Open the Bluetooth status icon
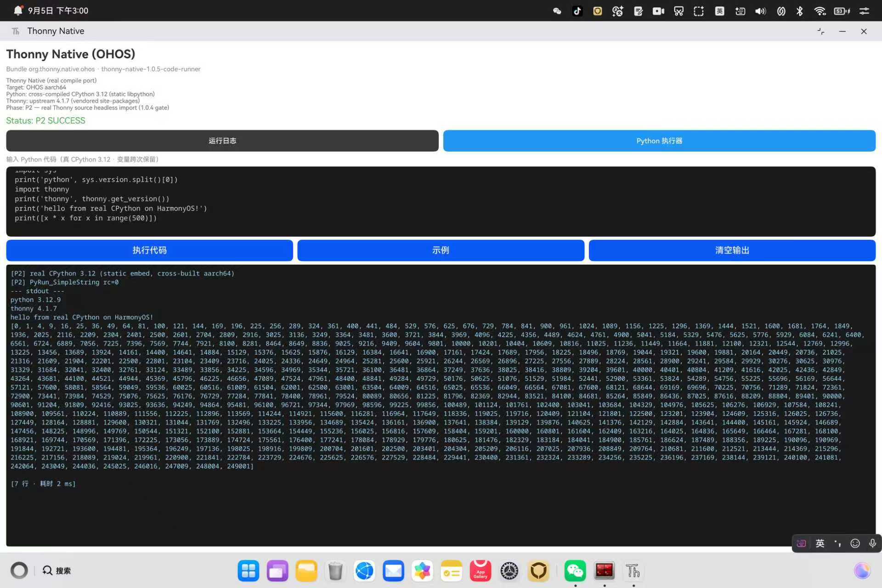 click(x=800, y=11)
